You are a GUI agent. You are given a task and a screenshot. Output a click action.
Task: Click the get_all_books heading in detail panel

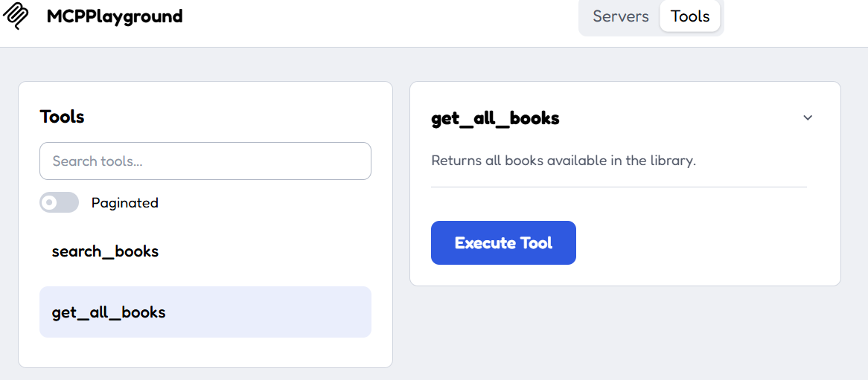tap(496, 118)
